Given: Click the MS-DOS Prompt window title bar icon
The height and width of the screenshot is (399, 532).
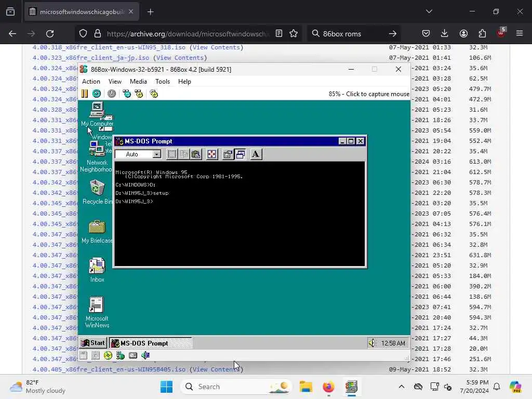Looking at the screenshot, I should click(x=119, y=141).
